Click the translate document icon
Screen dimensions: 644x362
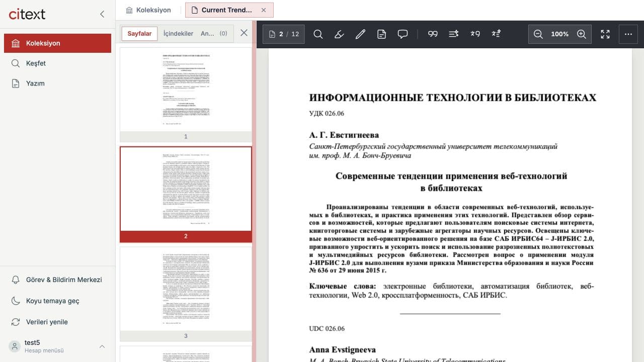(x=496, y=34)
